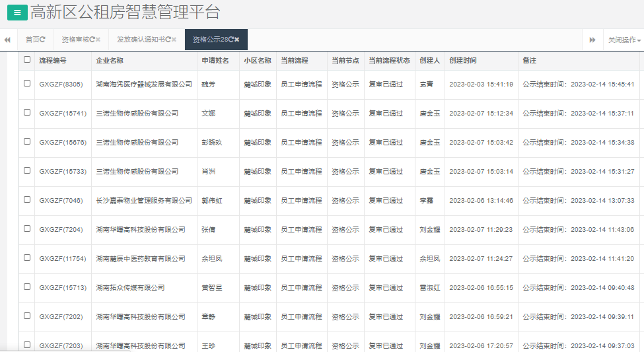Image resolution: width=644 pixels, height=352 pixels.
Task: Click the 创建人 column header
Action: point(429,60)
